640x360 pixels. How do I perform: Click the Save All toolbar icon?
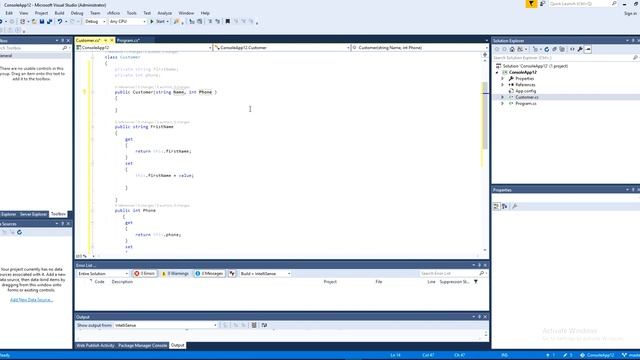(49, 21)
